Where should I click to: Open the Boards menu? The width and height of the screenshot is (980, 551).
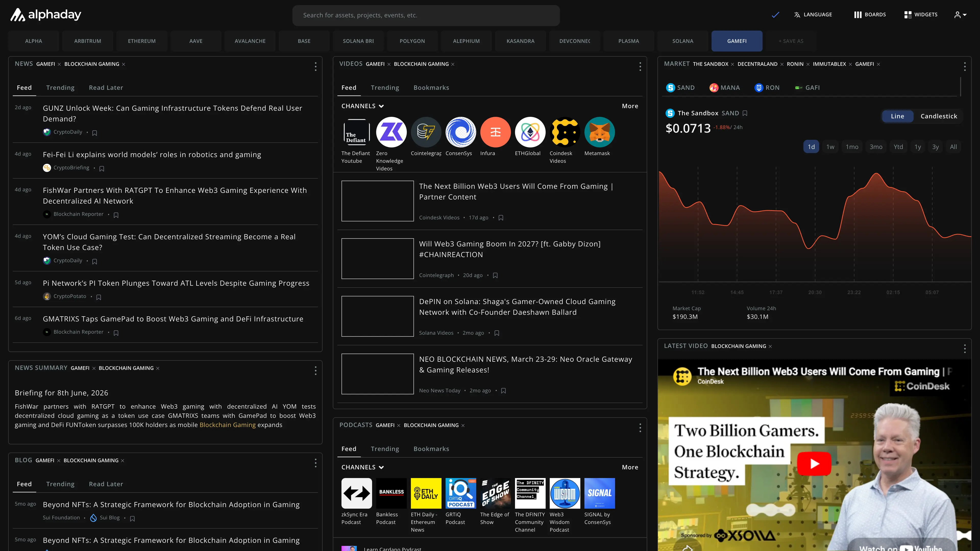click(870, 15)
